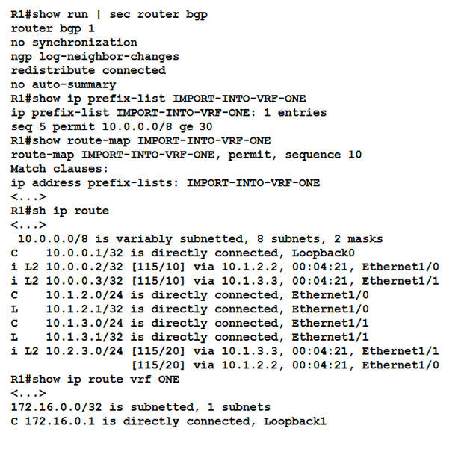Click the '10.0.0.0/8 is variably subnetted' line
The width and height of the screenshot is (476, 458).
(200, 239)
